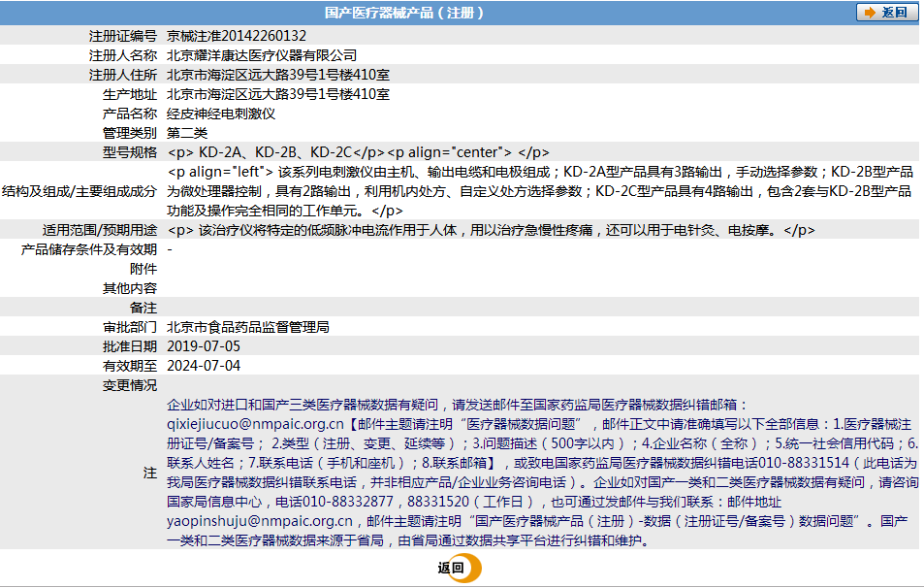Click the qixiejiucuo@nmpaic.org.cn email address

coord(255,424)
